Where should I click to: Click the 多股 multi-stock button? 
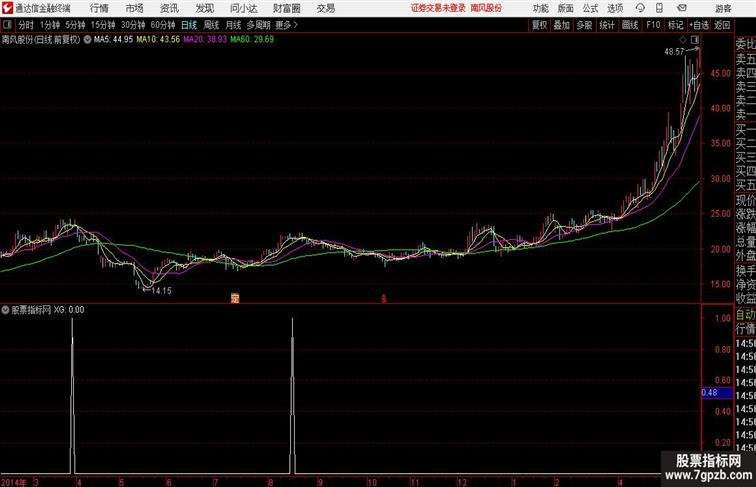click(584, 25)
